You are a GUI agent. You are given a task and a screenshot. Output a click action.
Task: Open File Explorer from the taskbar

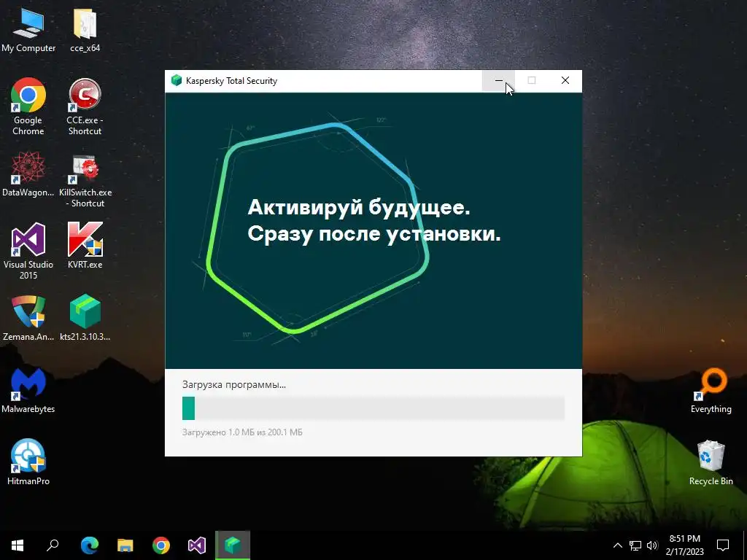point(125,545)
